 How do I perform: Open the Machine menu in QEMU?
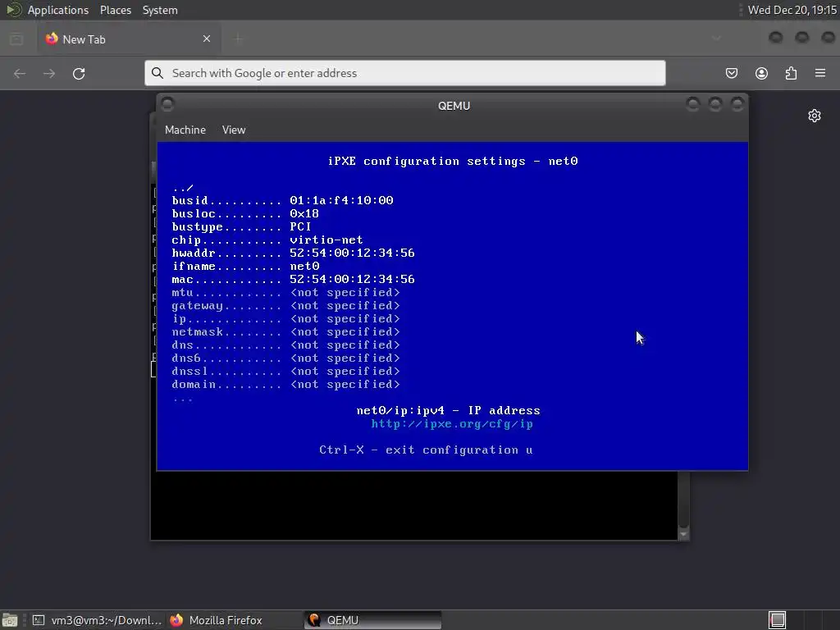point(185,130)
